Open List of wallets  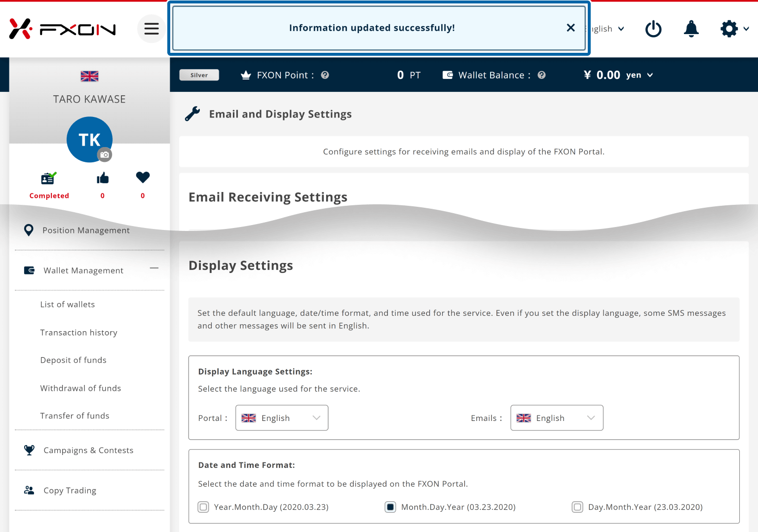pyautogui.click(x=68, y=304)
